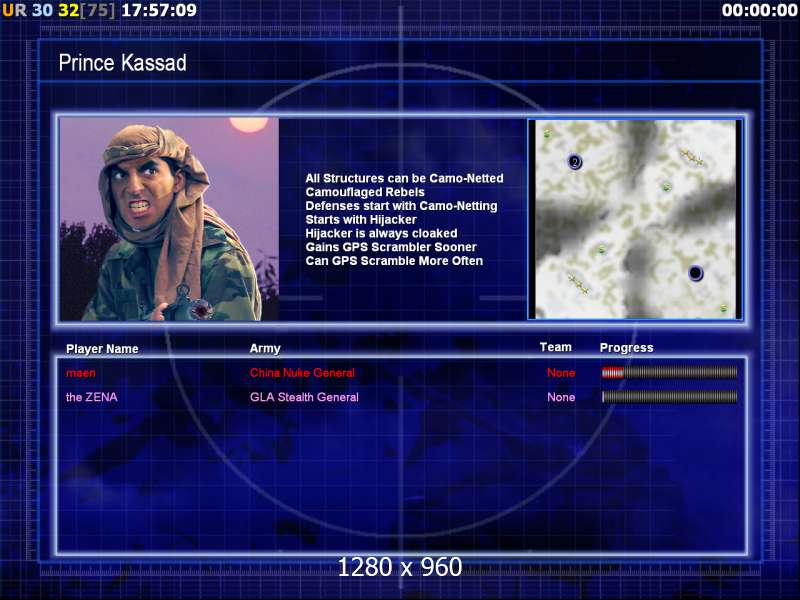Click the [75] overlay counter
This screenshot has width=800, height=600.
tap(97, 10)
